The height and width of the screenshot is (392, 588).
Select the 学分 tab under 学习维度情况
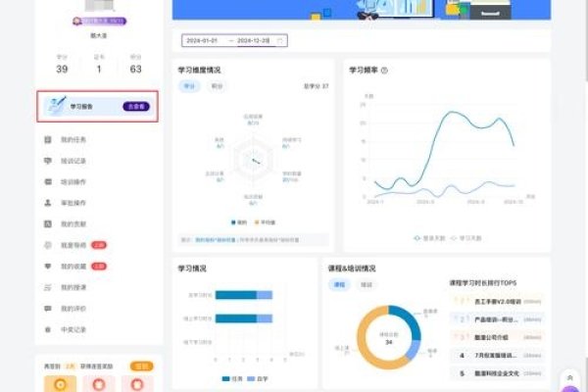click(x=189, y=86)
